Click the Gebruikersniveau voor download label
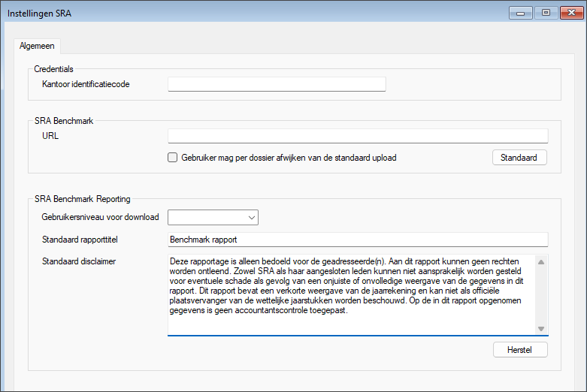This screenshot has height=392, width=587. [100, 217]
